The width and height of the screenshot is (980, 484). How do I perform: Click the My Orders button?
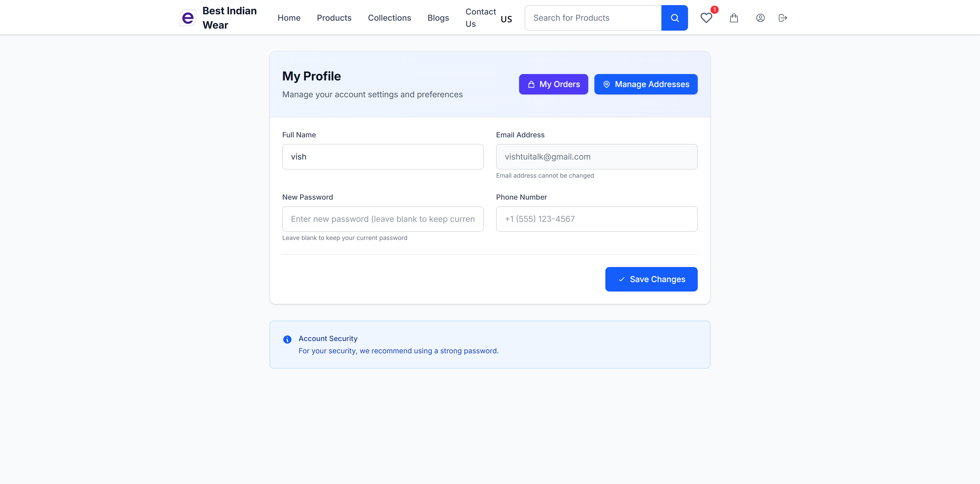coord(553,84)
